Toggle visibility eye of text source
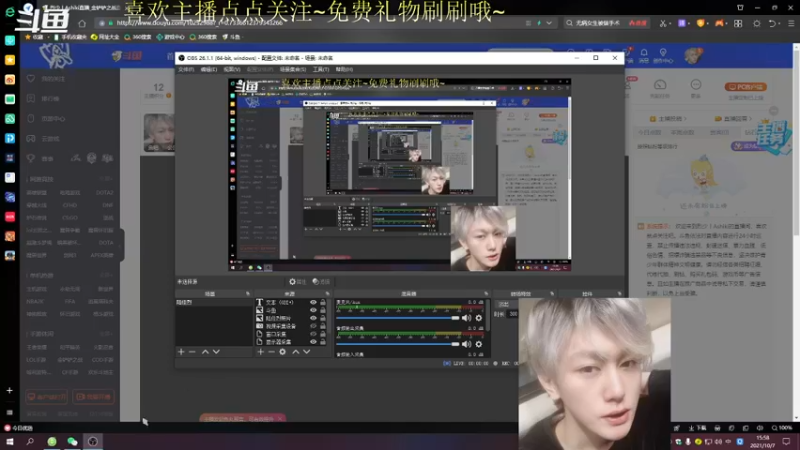800x450 pixels. (313, 303)
